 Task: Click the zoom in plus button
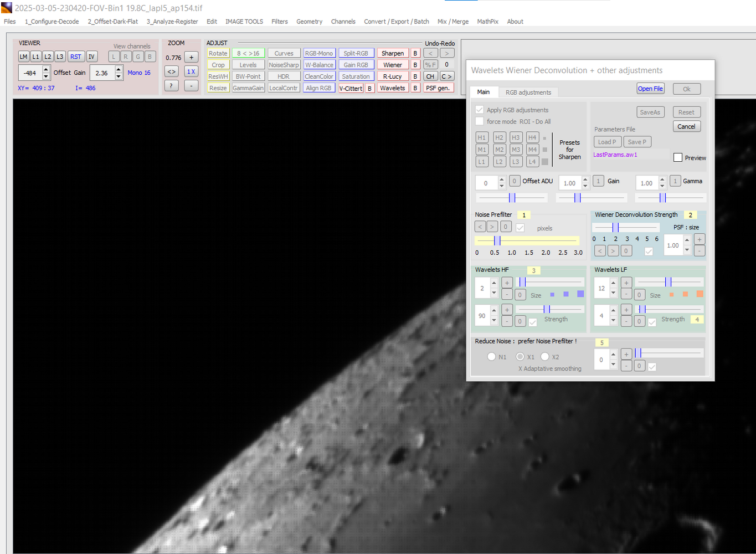pyautogui.click(x=191, y=57)
